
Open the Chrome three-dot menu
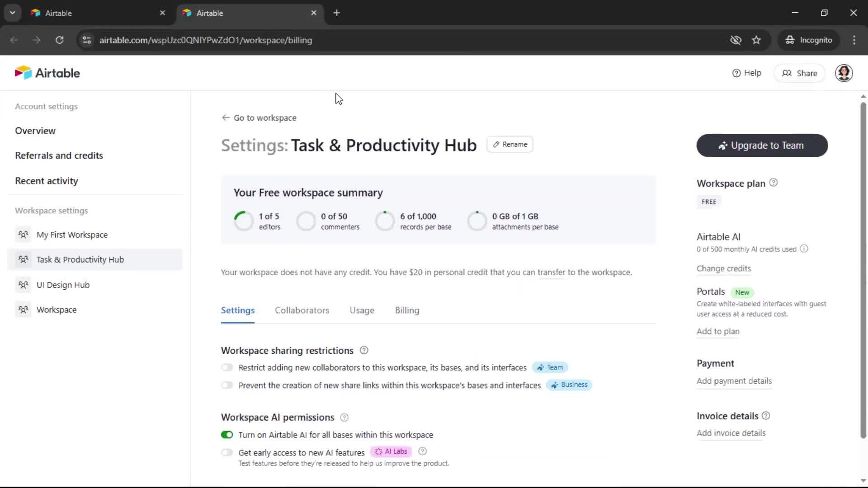(854, 40)
